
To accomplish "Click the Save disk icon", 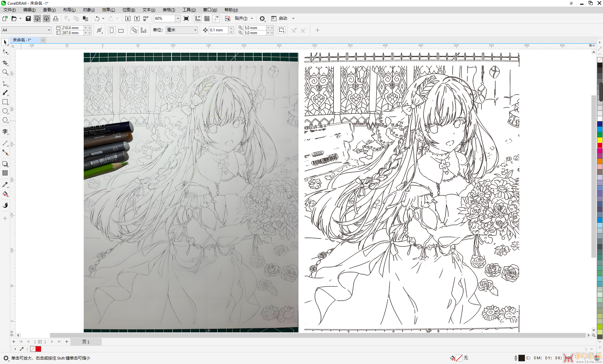I will pyautogui.click(x=28, y=19).
